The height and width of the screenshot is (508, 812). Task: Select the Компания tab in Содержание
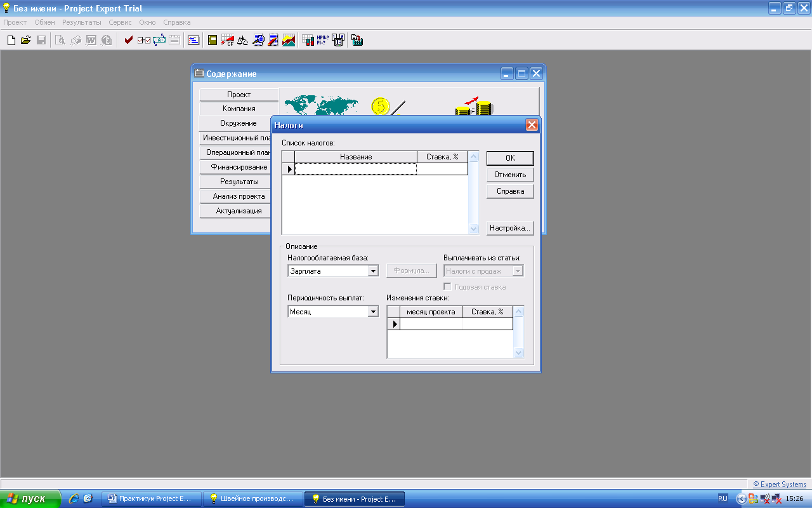tap(239, 109)
